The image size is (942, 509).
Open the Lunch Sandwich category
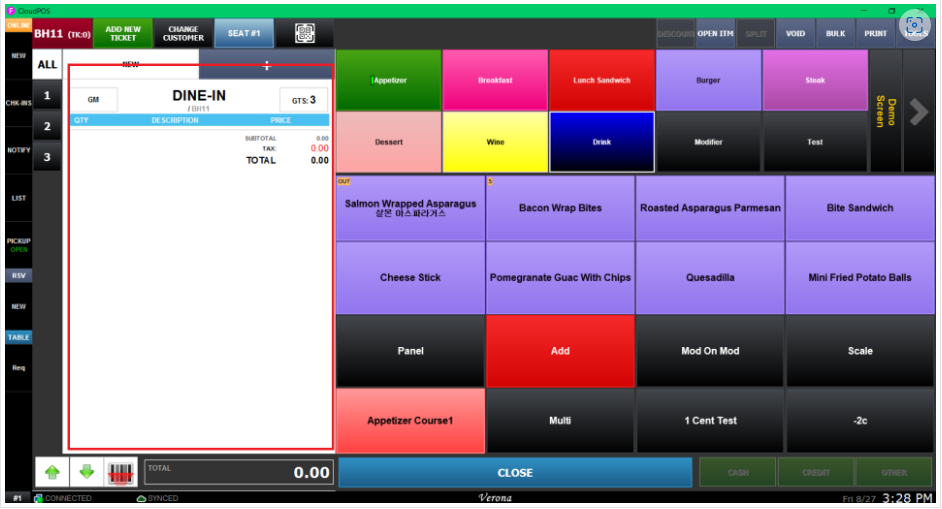pos(601,80)
